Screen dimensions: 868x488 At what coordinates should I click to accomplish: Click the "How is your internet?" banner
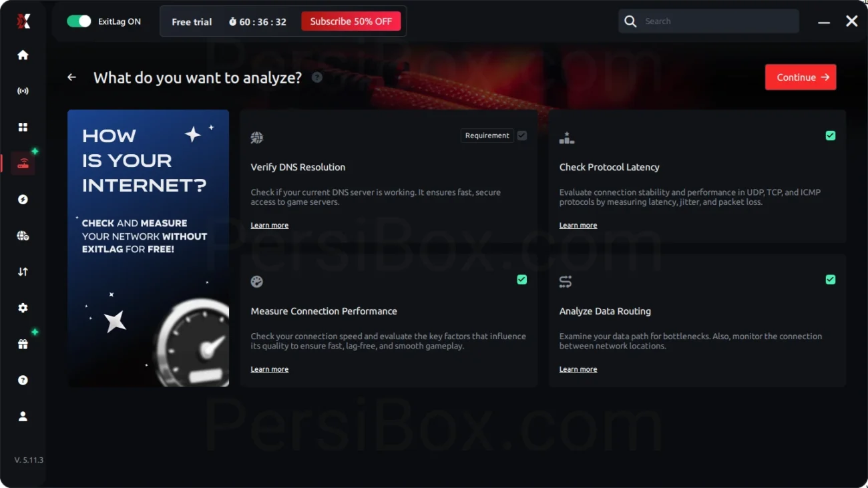coord(148,248)
